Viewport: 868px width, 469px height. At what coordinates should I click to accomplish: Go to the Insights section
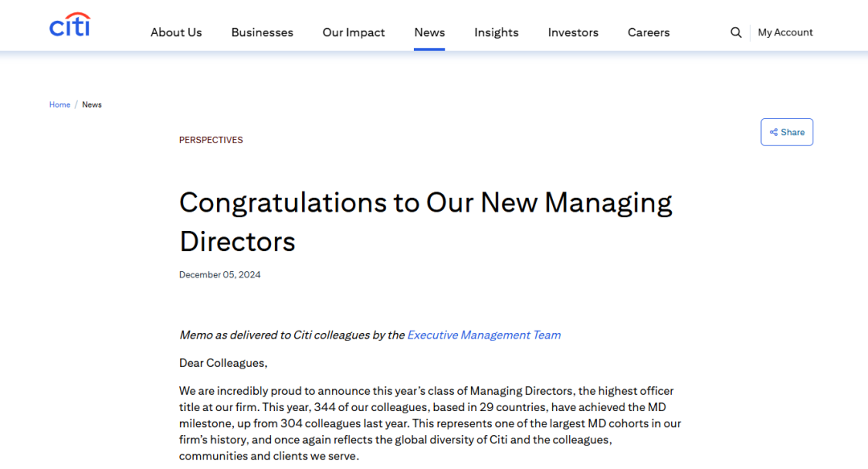[496, 33]
